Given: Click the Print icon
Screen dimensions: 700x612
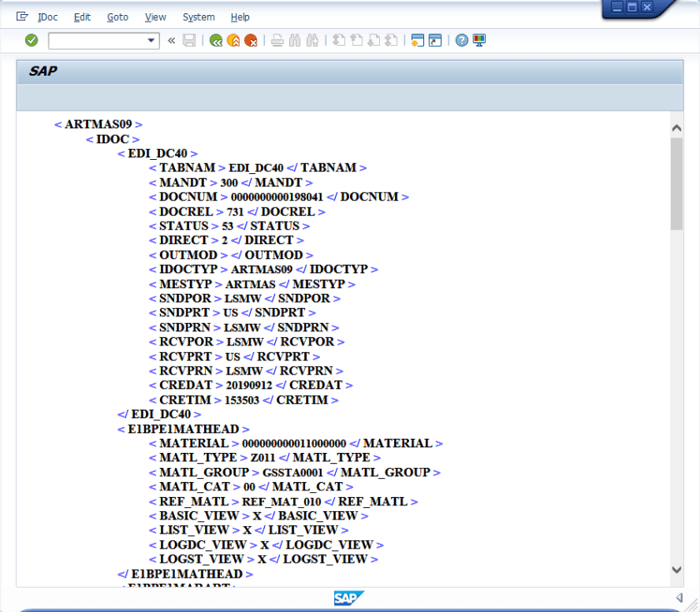Looking at the screenshot, I should [277, 39].
